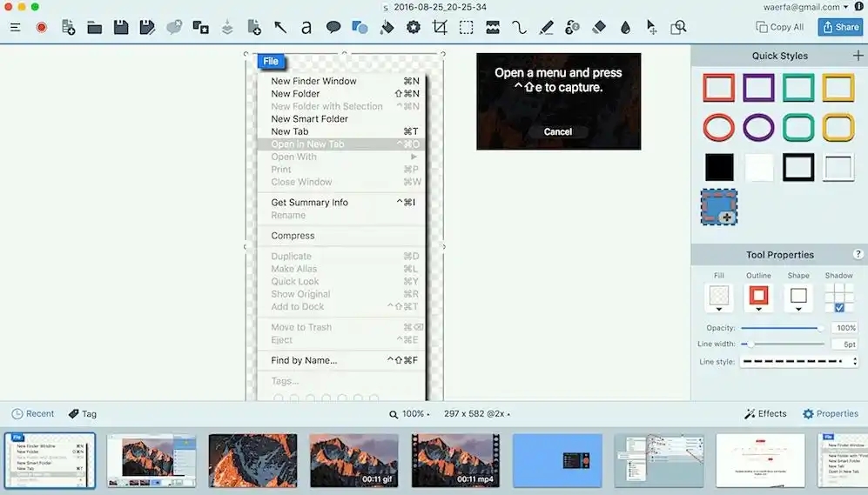Open the hamburger sidebar menu icon
The image size is (868, 495).
(16, 27)
